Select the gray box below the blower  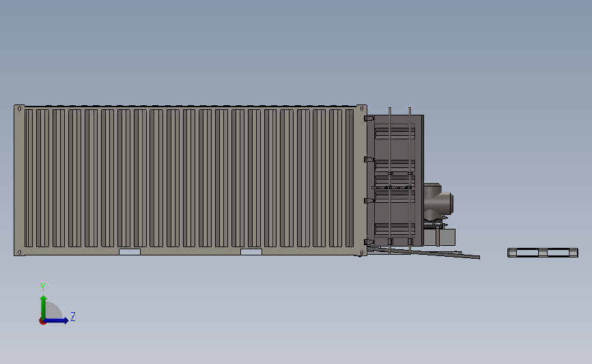[x=440, y=238]
